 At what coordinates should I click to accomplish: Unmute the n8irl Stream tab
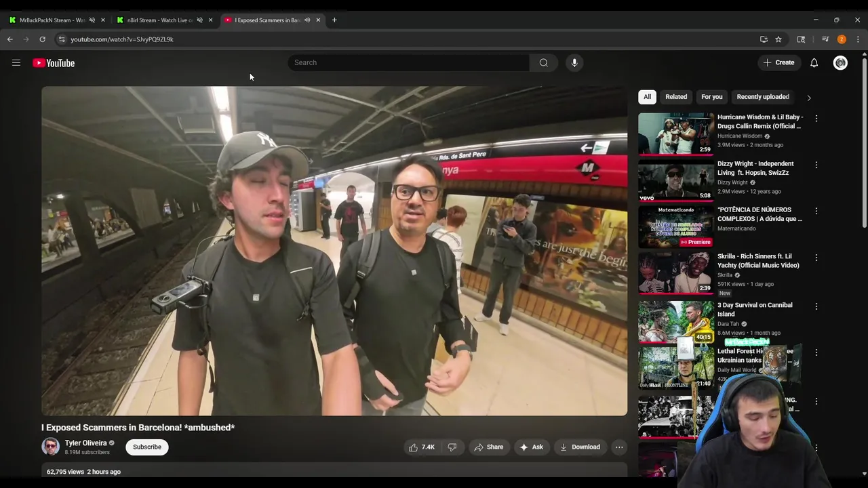pyautogui.click(x=199, y=20)
